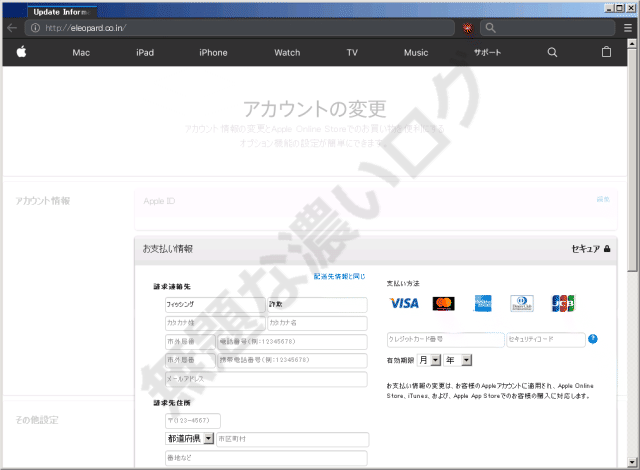
Task: Click the 電話番号 phone number field
Action: pyautogui.click(x=292, y=341)
